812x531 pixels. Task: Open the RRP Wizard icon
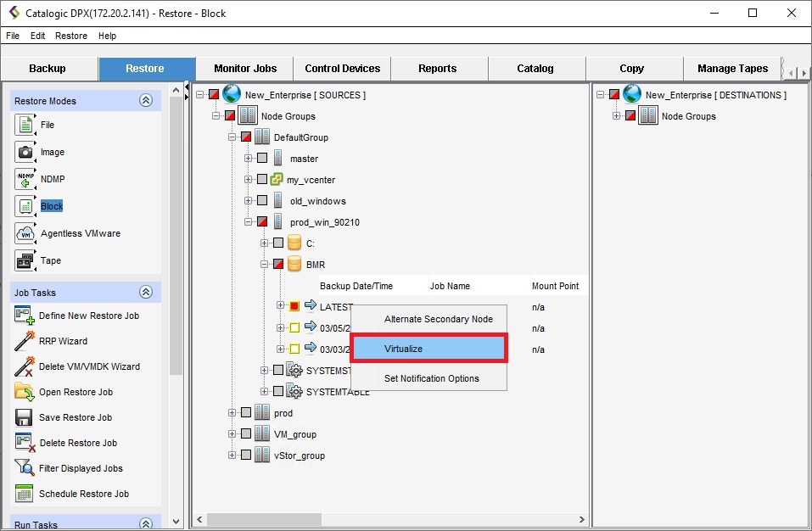pos(24,341)
